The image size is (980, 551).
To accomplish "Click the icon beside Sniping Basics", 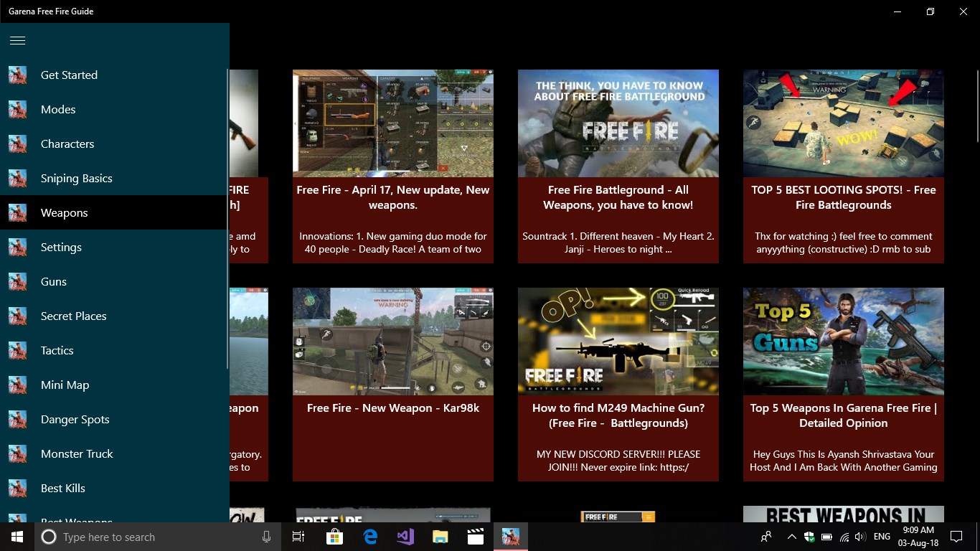I will pyautogui.click(x=18, y=178).
